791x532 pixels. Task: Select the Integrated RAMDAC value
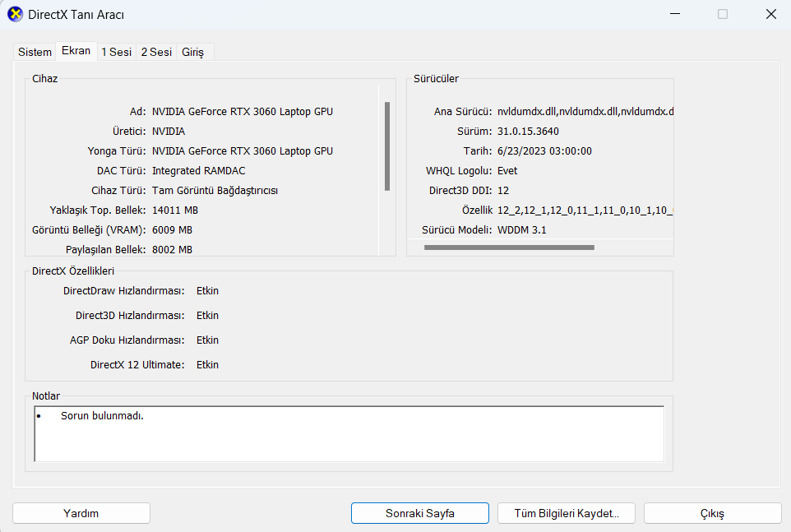199,170
